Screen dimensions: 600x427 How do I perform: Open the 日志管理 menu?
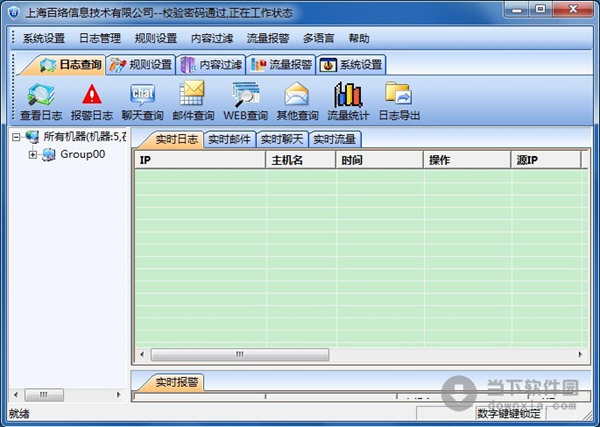(x=100, y=38)
